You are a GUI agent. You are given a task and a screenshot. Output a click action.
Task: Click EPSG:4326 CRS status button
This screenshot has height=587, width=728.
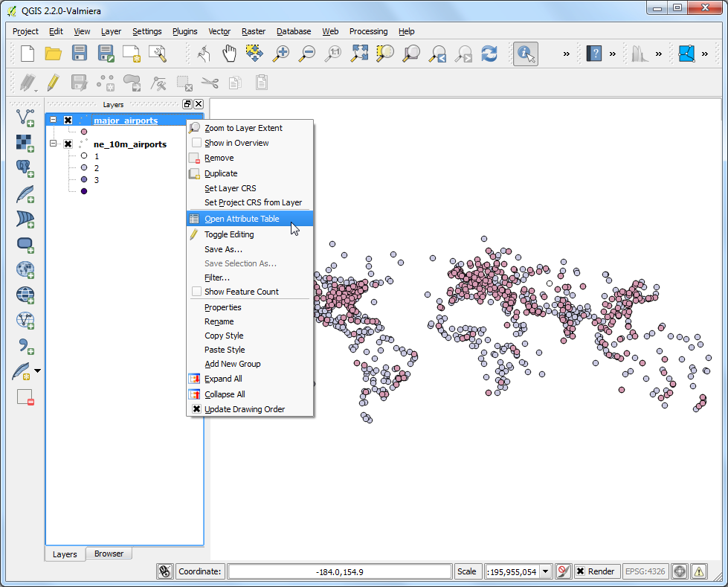[645, 571]
